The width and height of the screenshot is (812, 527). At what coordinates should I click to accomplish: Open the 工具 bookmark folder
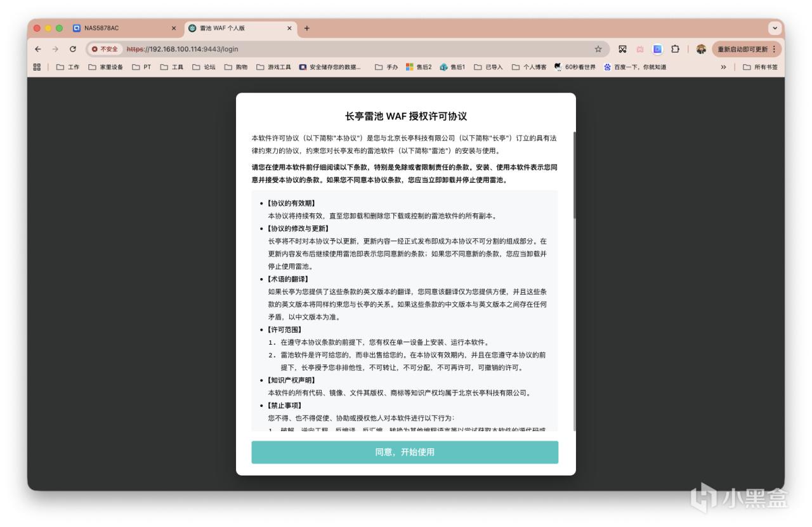[171, 67]
